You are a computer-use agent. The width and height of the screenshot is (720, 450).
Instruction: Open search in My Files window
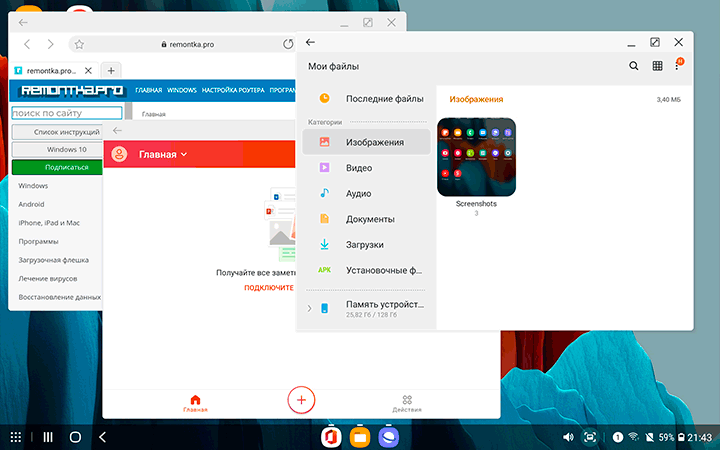click(x=634, y=66)
